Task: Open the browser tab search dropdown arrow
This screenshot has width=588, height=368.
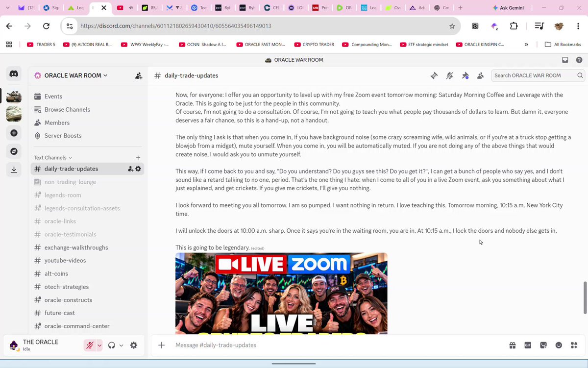Action: click(7, 8)
